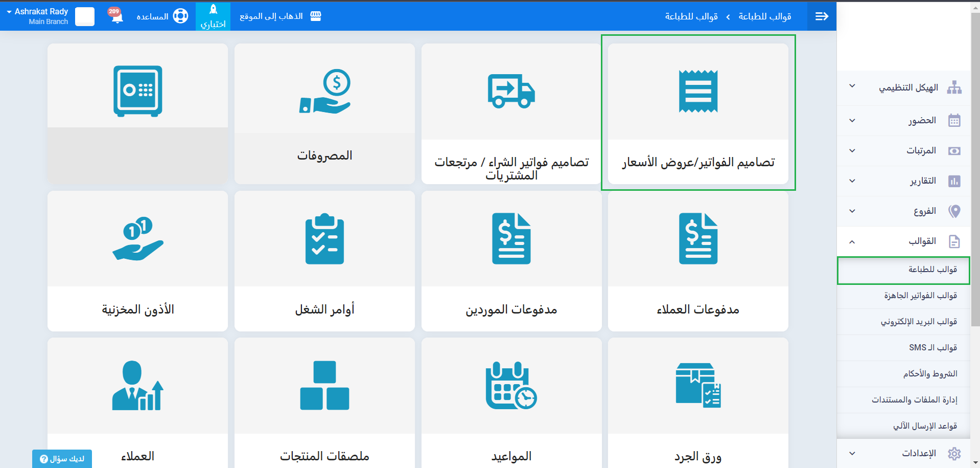Click the safe/treasury template icon
This screenshot has height=468, width=980.
pyautogui.click(x=137, y=91)
